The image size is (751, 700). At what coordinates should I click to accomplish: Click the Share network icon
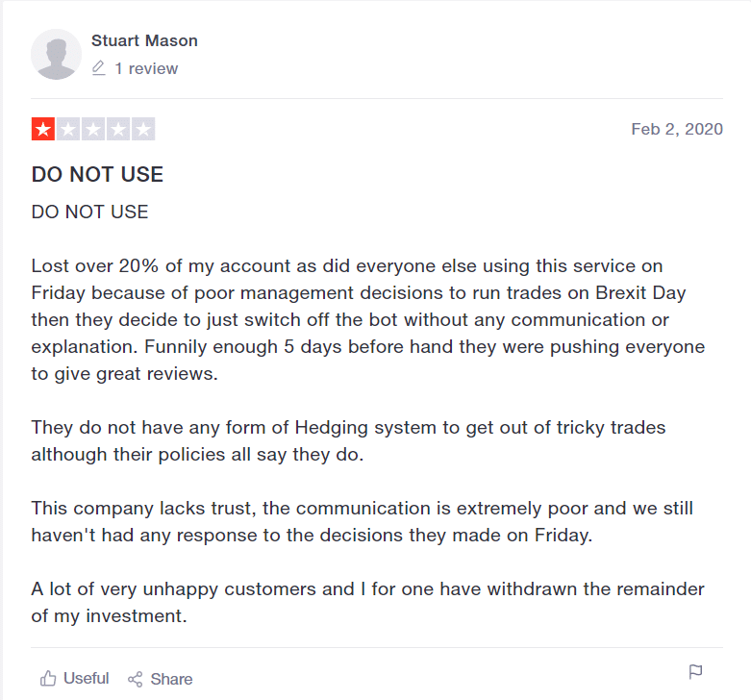[135, 679]
